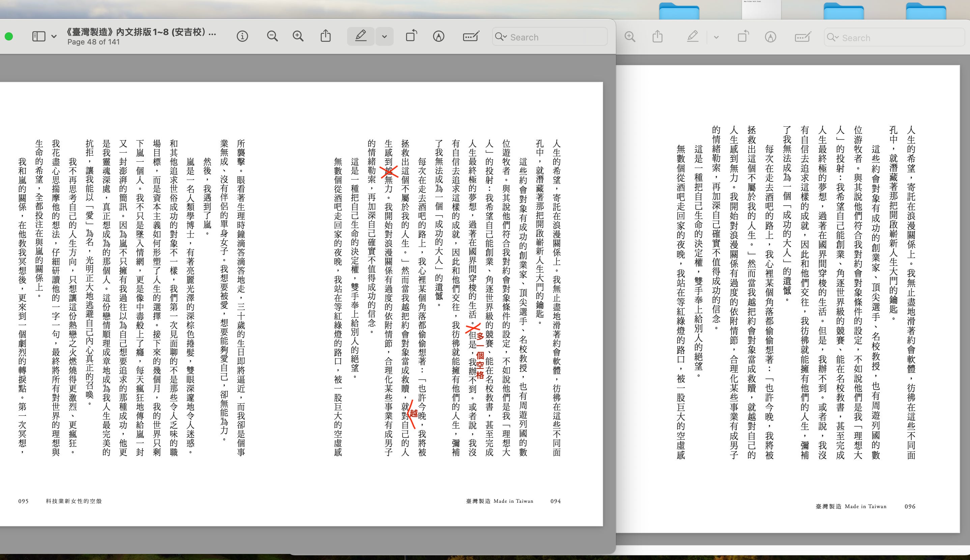
Task: Show the Markup toolbar in the front window
Action: coord(438,36)
